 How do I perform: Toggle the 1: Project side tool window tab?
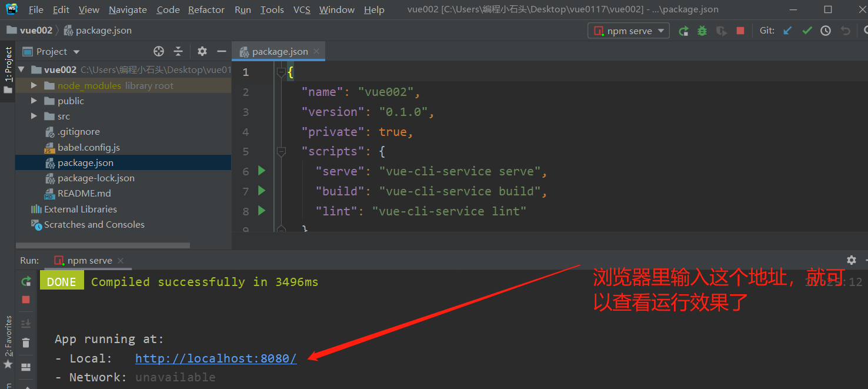[8, 71]
